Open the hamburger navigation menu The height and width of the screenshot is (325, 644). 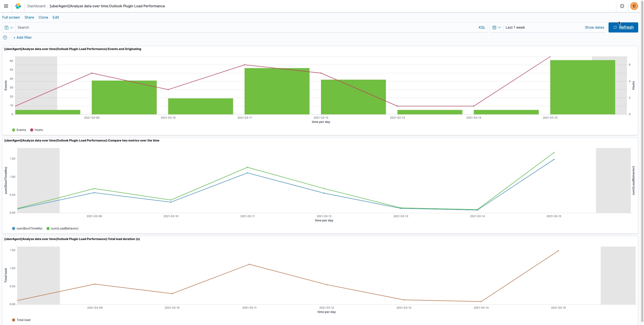6,6
